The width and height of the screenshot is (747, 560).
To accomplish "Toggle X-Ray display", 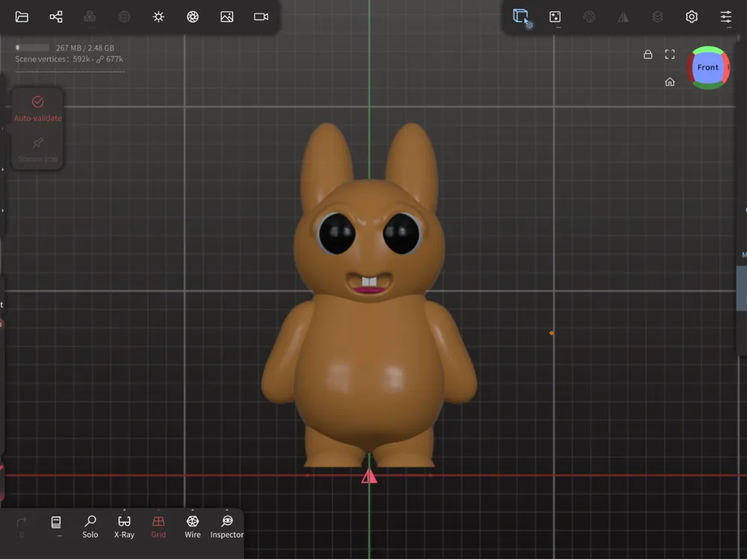I will [x=123, y=526].
